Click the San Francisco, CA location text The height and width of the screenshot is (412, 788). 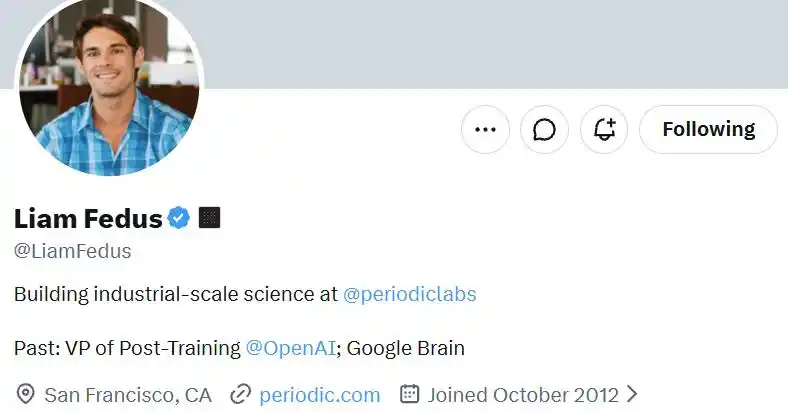click(128, 395)
